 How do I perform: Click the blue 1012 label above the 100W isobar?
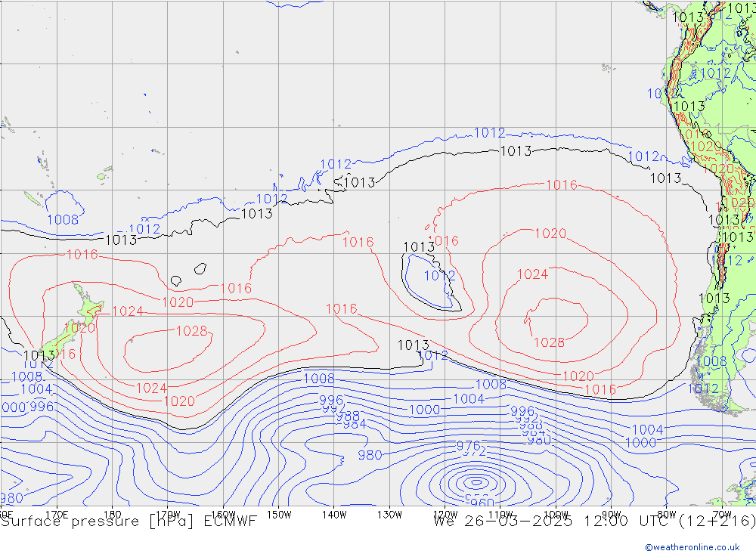pos(489,132)
